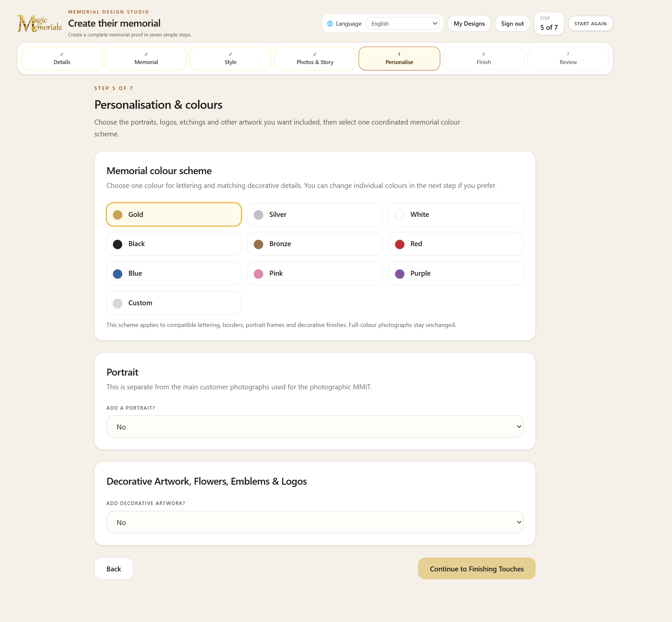Select the Silver colour scheme
Screen dimensions: 672x622
click(x=315, y=215)
